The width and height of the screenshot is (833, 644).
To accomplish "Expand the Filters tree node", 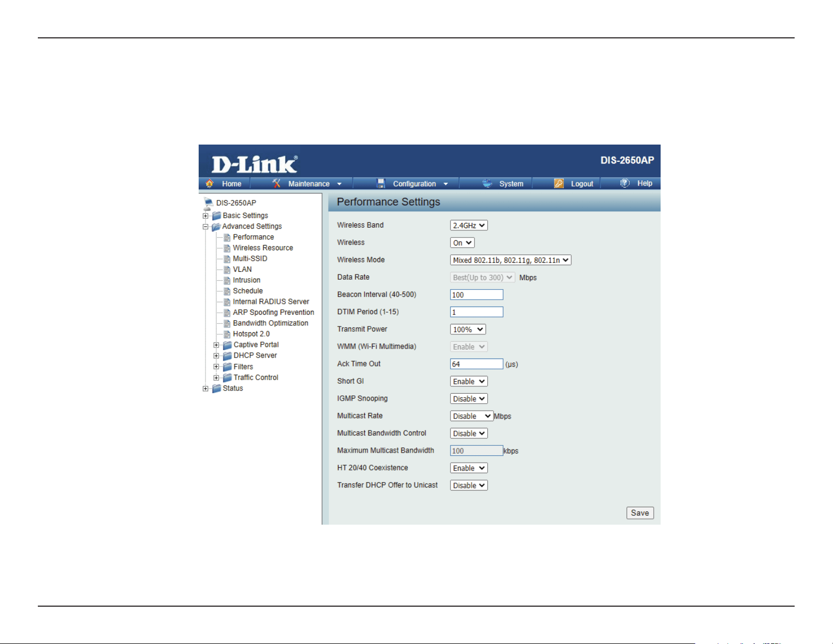I will pos(216,367).
